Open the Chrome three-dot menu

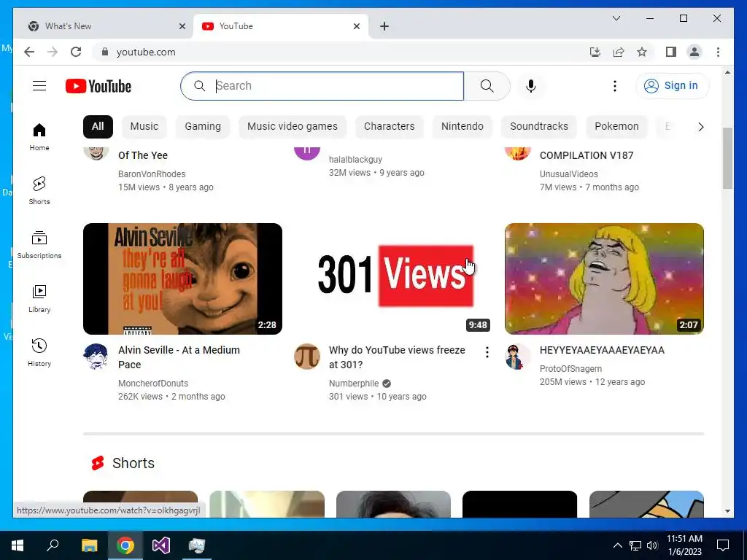pyautogui.click(x=718, y=52)
